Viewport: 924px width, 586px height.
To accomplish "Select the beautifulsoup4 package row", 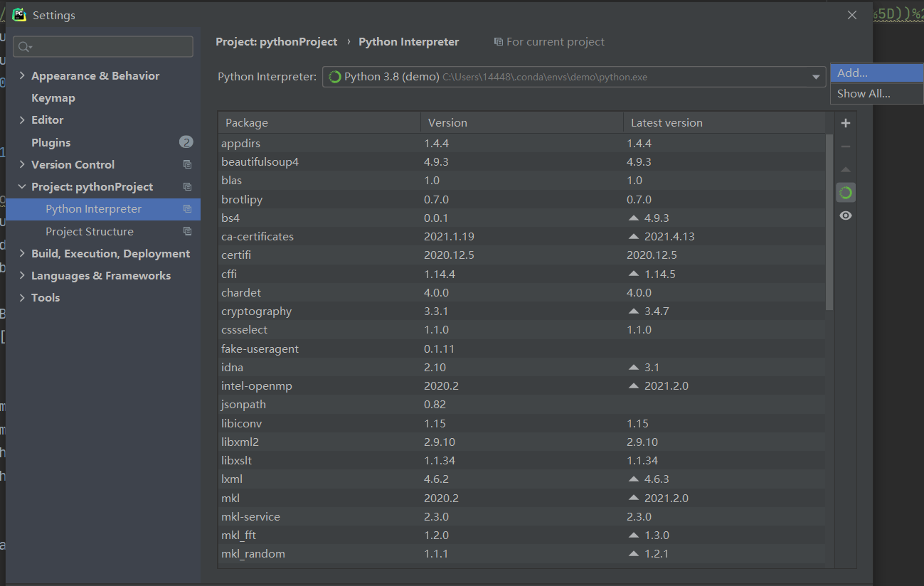I will coord(522,161).
